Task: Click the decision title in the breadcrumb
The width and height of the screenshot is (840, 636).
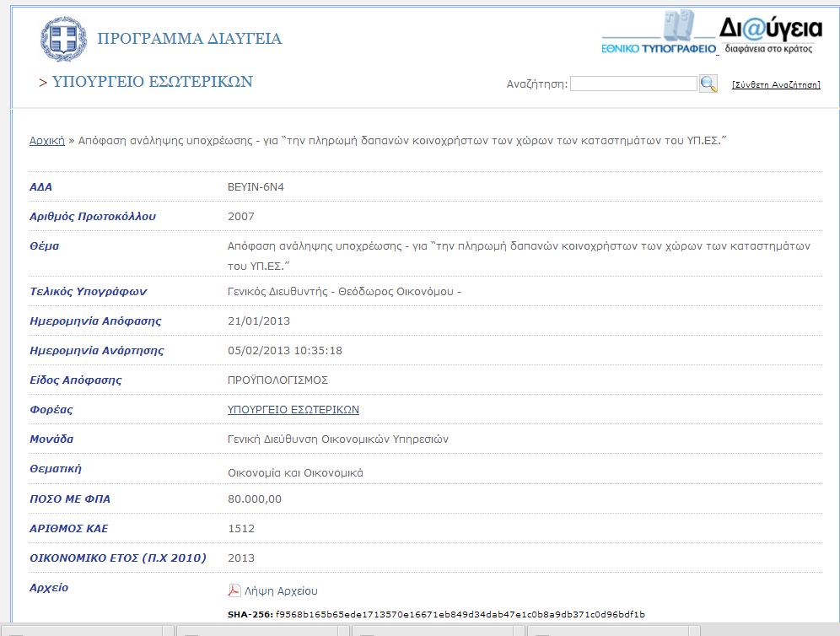Action: tap(402, 141)
